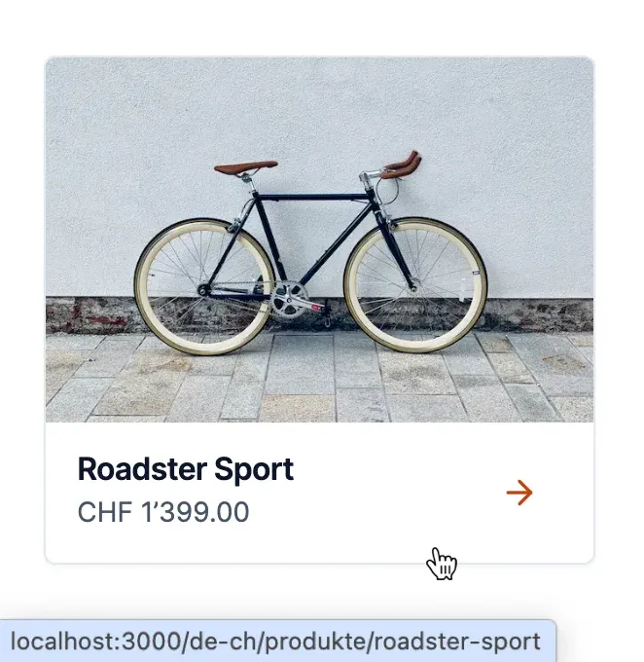Click the bike's rear wheel on the left
644x662 pixels.
tap(204, 286)
